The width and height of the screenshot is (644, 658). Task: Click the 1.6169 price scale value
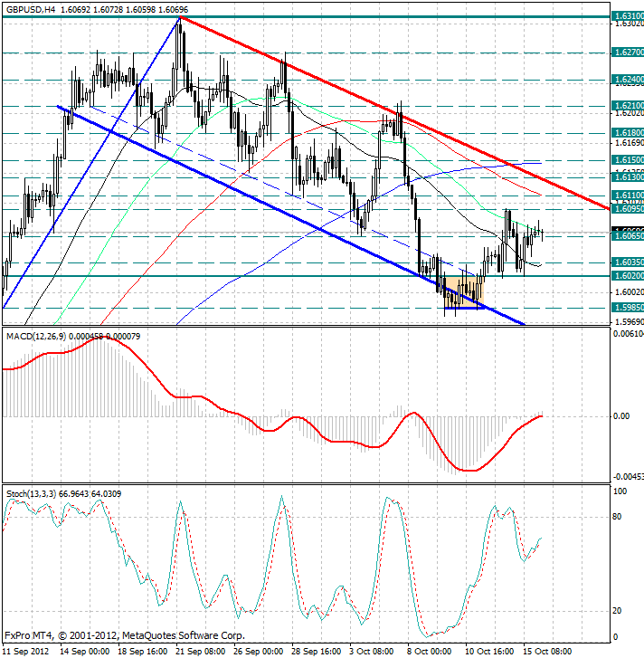[x=629, y=143]
